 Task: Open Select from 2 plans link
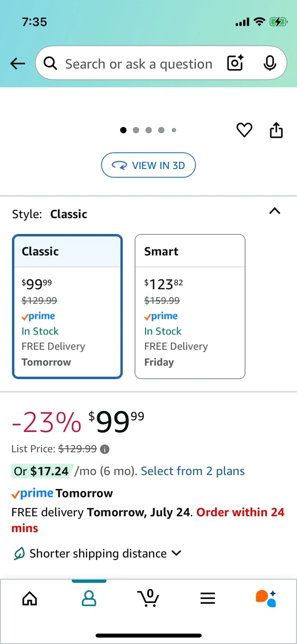193,471
